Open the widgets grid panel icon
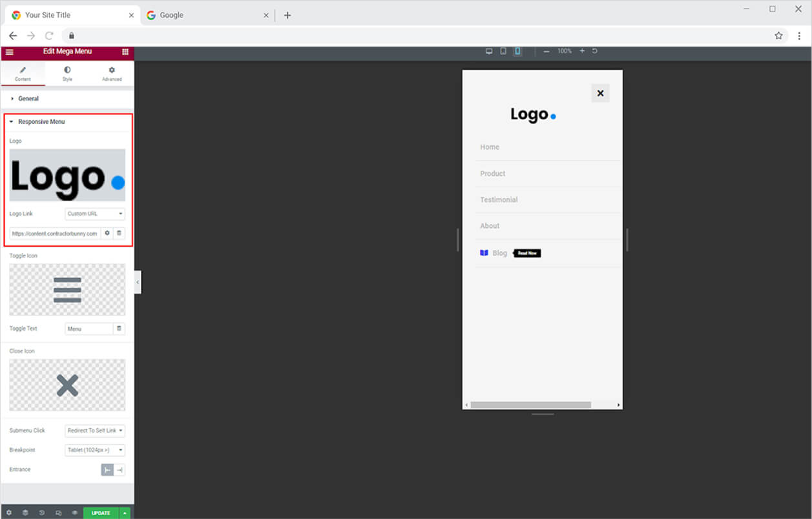The height and width of the screenshot is (519, 812). click(x=125, y=52)
